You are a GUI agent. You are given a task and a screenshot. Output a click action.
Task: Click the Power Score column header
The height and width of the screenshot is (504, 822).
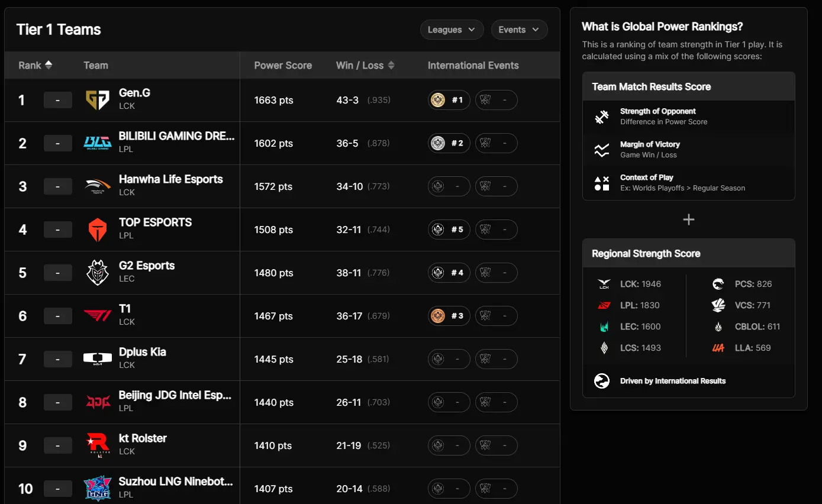coord(283,65)
